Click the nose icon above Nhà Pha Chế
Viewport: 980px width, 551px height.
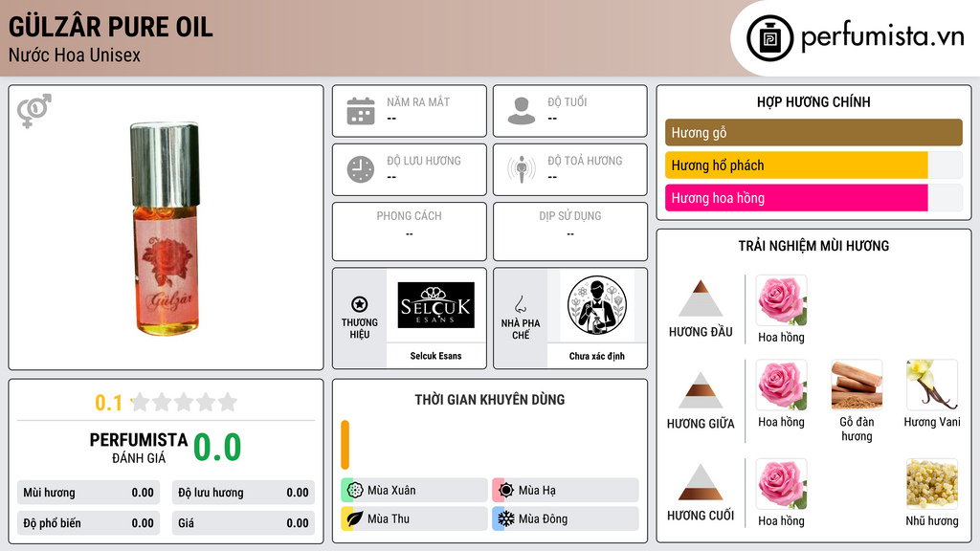tap(520, 304)
